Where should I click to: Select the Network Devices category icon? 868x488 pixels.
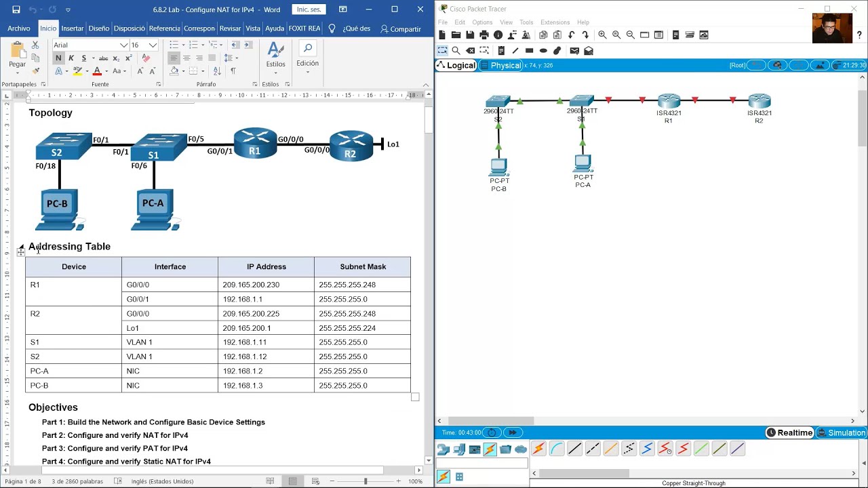[x=443, y=449]
